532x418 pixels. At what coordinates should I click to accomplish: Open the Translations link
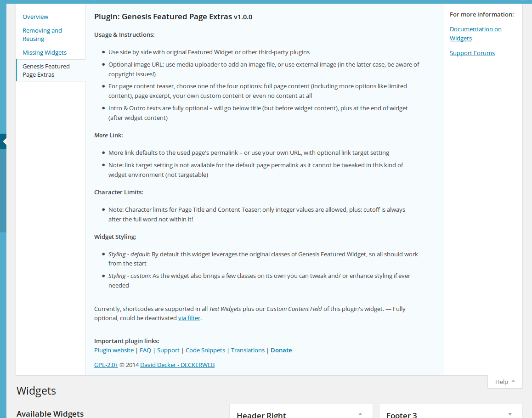point(248,350)
